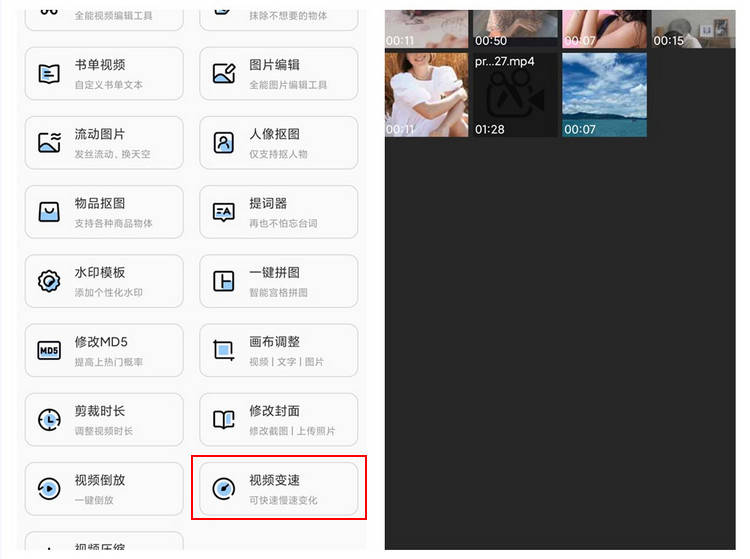Click subtitle 仅支持抠人物
Viewport: 750px width, 559px height.
tap(278, 154)
